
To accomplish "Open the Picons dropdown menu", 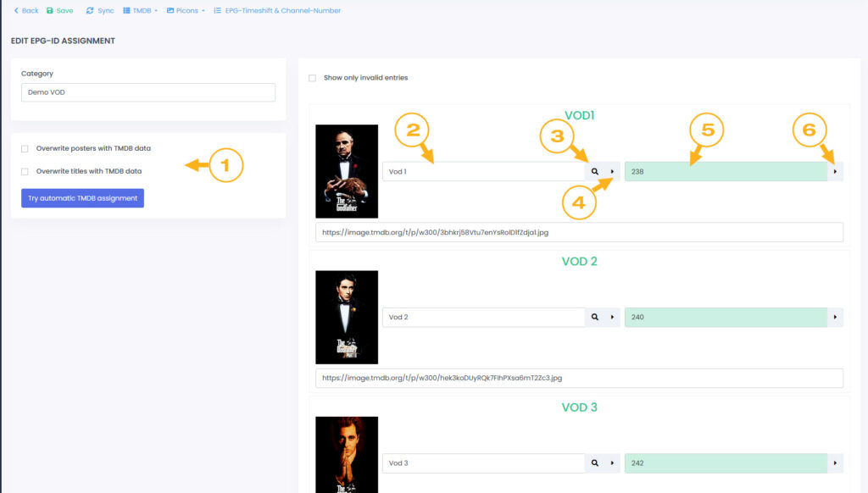I will [186, 11].
